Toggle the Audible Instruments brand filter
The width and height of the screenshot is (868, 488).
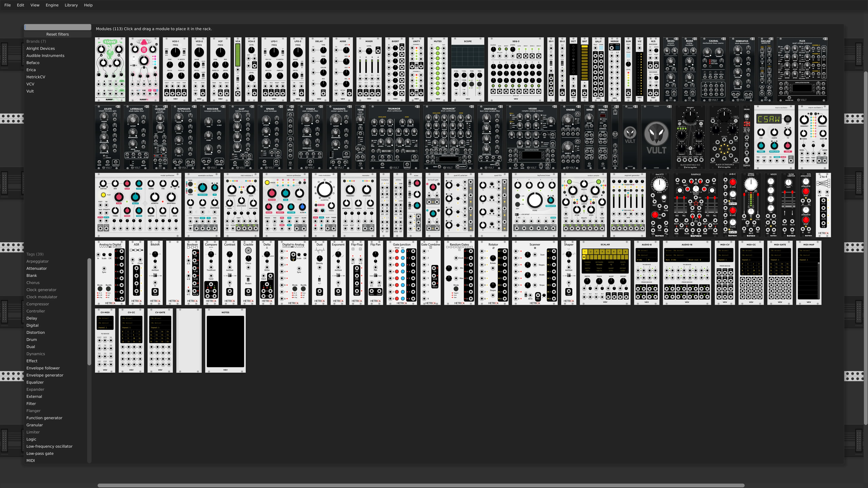point(45,56)
